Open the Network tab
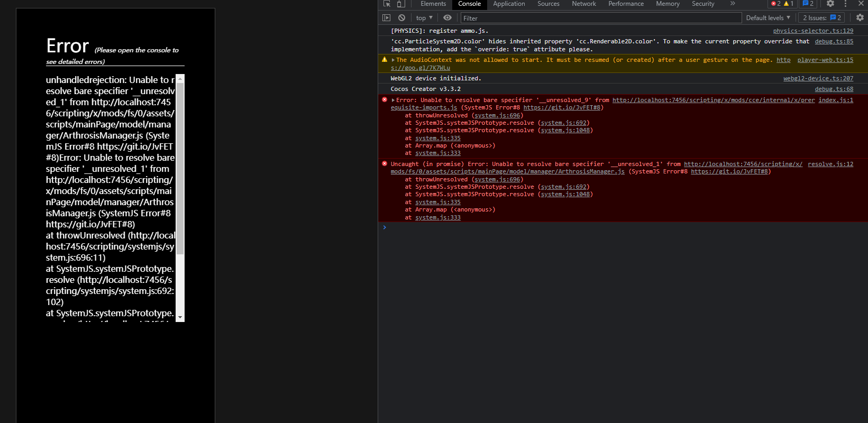 pyautogui.click(x=584, y=4)
